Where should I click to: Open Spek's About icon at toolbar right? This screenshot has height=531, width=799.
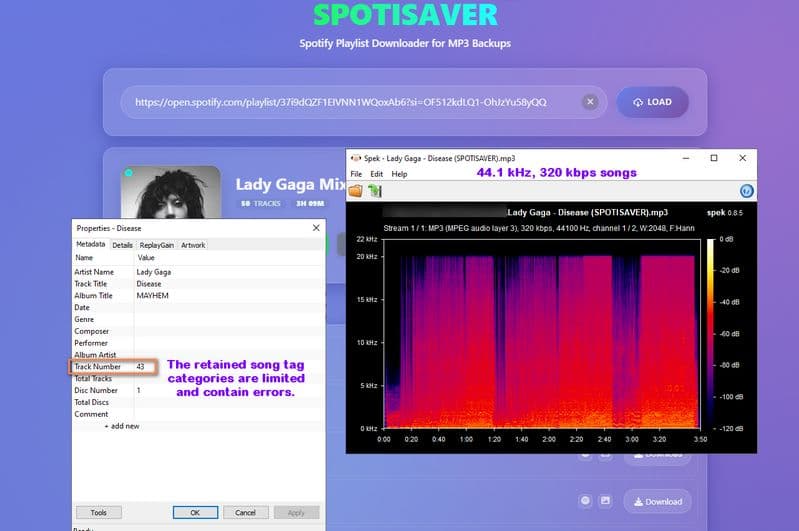(x=747, y=191)
